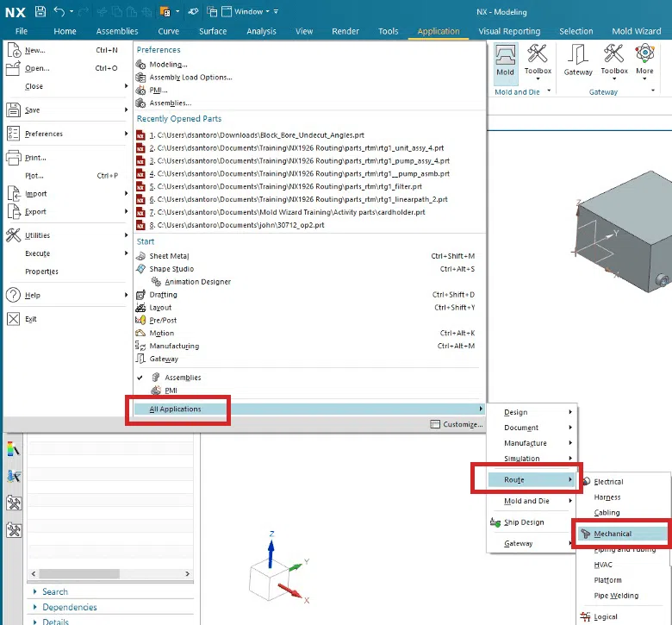Expand the Close submenu arrow

coord(126,86)
